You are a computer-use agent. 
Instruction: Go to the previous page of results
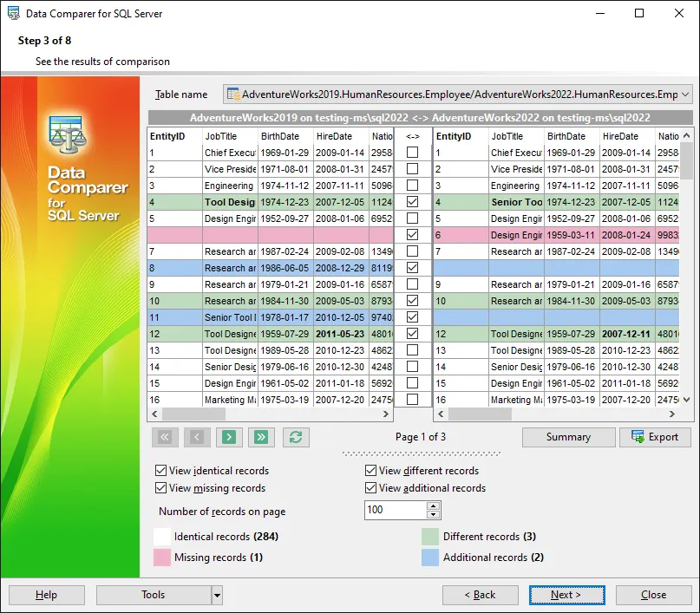coord(196,437)
